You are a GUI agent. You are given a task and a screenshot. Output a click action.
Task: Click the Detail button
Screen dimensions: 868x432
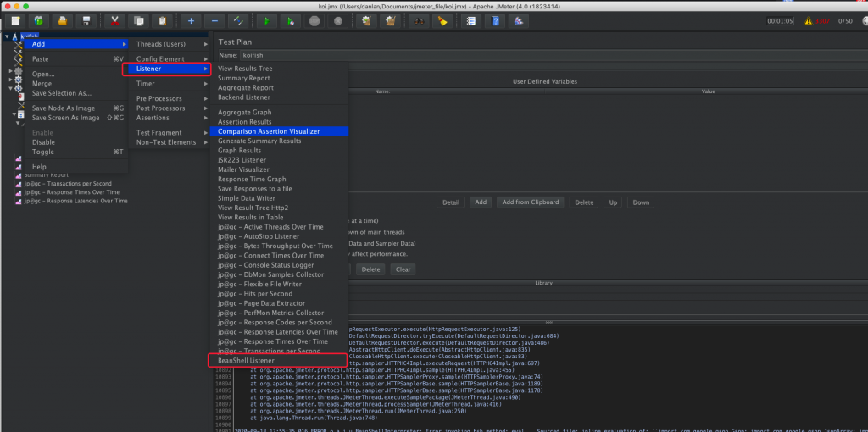point(451,202)
